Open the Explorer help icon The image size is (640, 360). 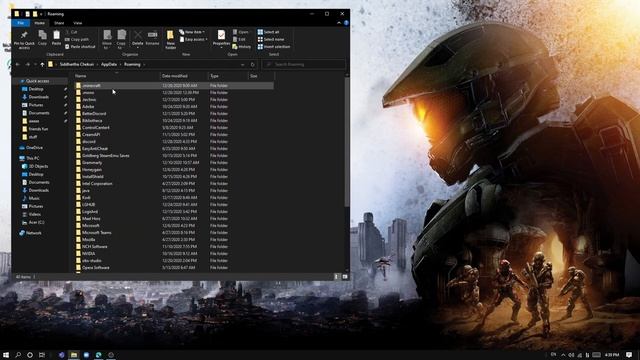pos(346,23)
